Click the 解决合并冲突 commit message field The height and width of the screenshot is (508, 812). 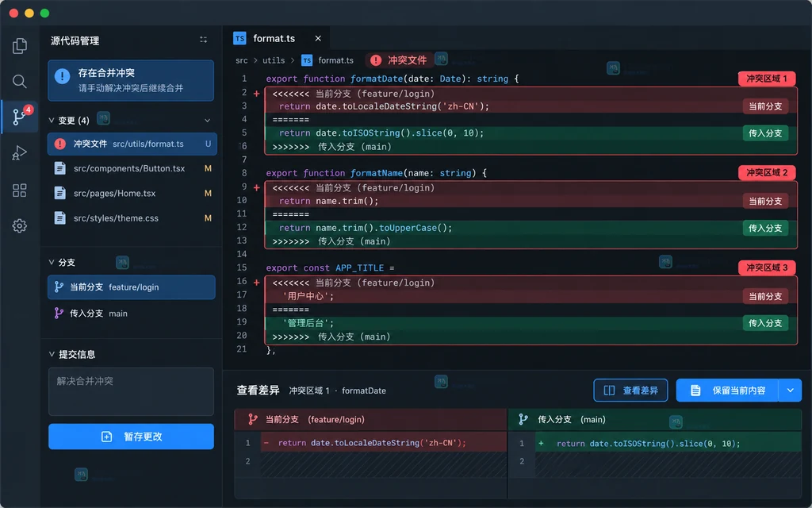pos(131,391)
